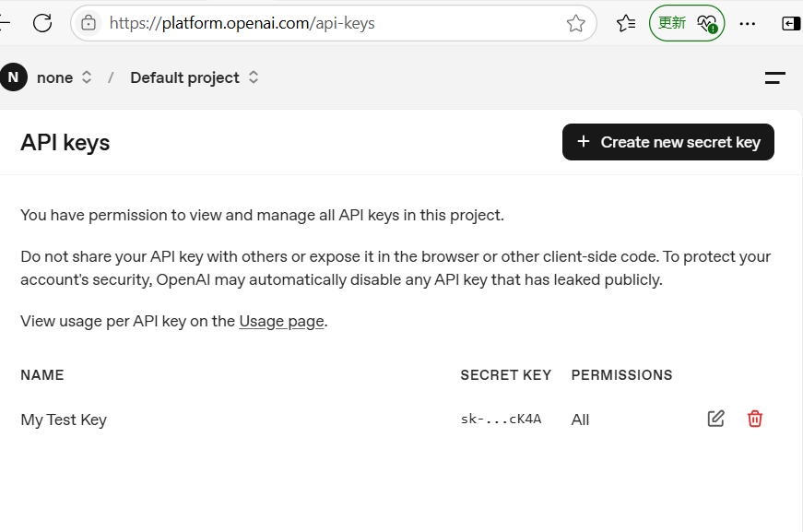Screen dimensions: 803x532
Task: Click the All permissions value
Action: click(580, 420)
